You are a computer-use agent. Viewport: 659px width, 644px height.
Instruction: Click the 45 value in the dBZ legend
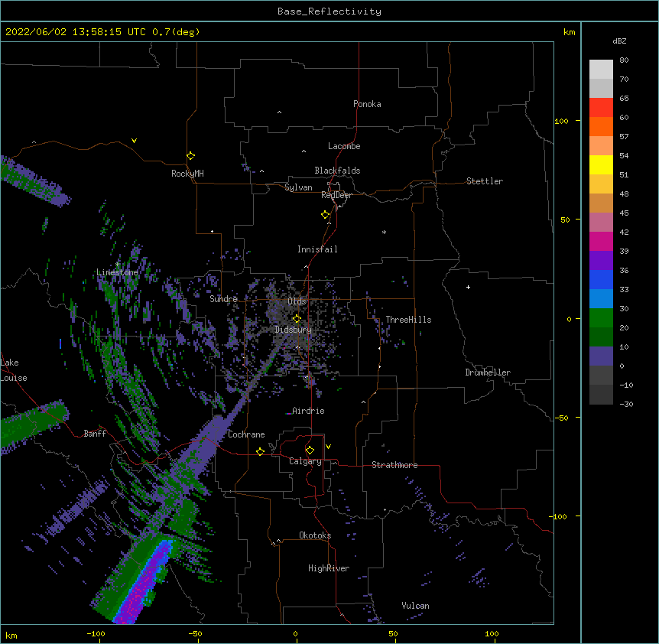click(624, 213)
